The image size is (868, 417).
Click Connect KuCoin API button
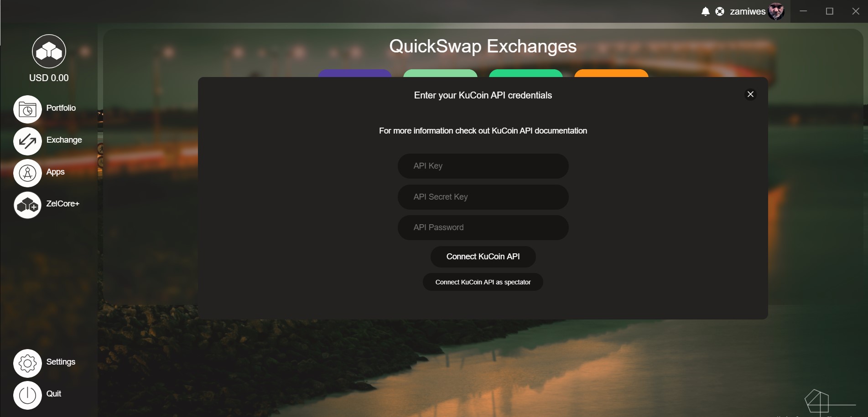pos(483,257)
